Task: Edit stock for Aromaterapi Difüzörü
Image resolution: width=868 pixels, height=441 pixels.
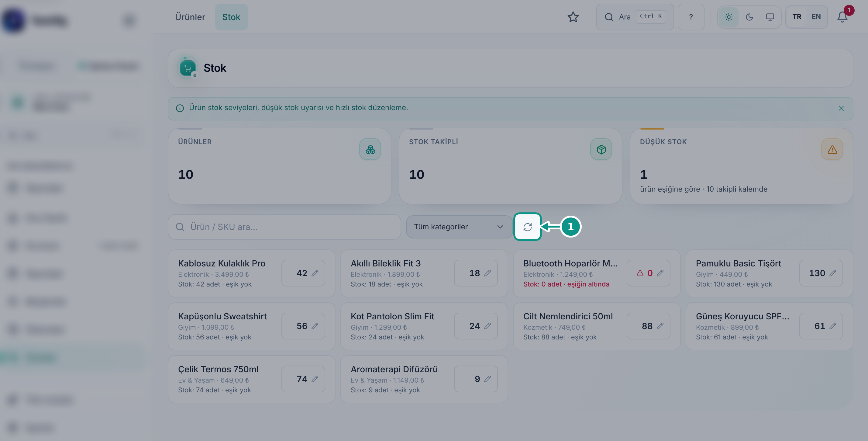Action: (x=476, y=379)
